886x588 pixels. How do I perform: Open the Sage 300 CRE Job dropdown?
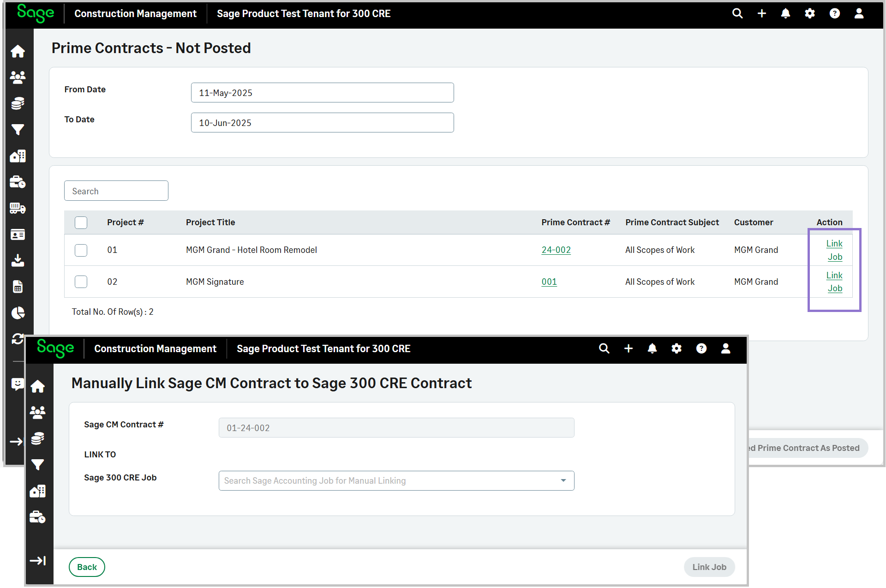396,480
